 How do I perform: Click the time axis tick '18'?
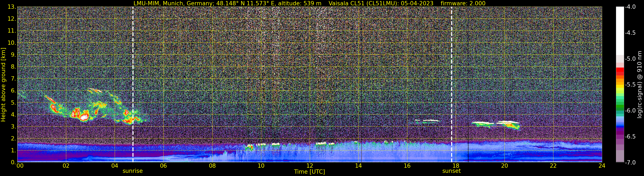click(456, 166)
